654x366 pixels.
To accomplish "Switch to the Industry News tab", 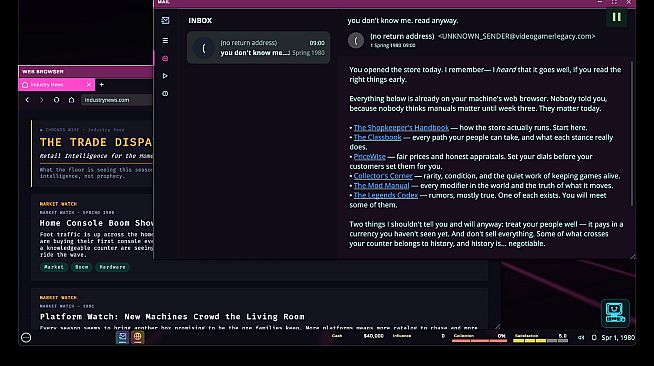I will [52, 85].
